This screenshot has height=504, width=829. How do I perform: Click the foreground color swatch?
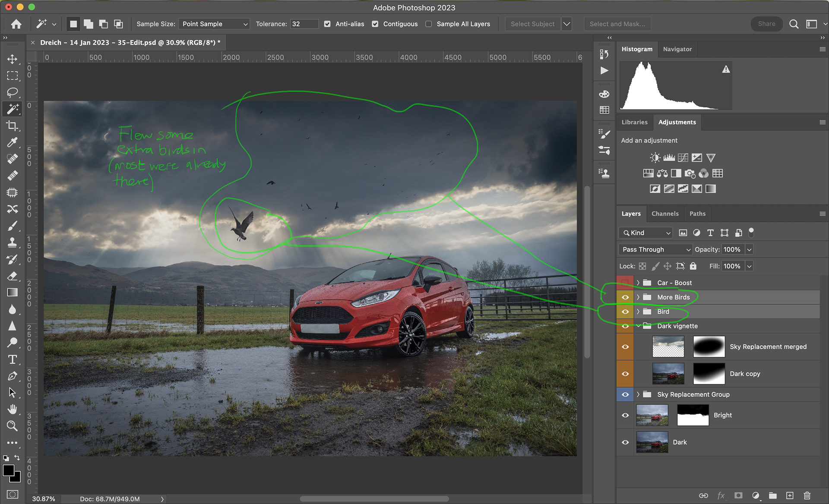[9, 470]
